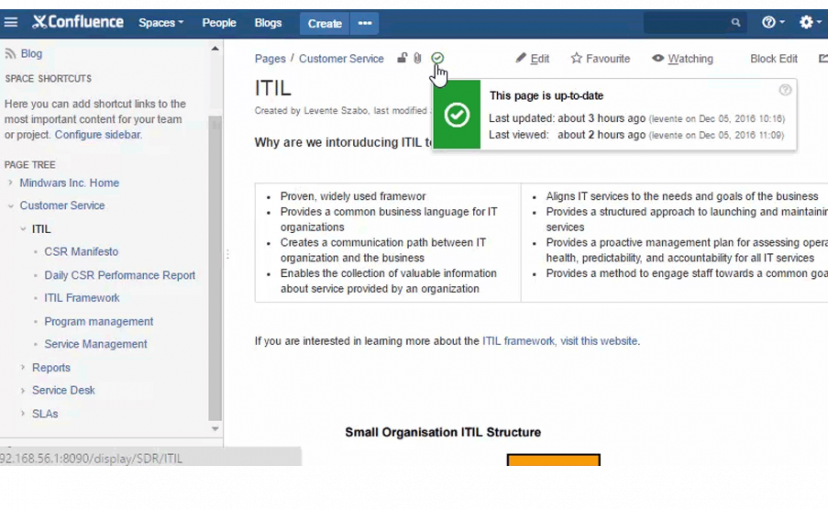Open the Reports page
Image resolution: width=828 pixels, height=510 pixels.
click(51, 368)
